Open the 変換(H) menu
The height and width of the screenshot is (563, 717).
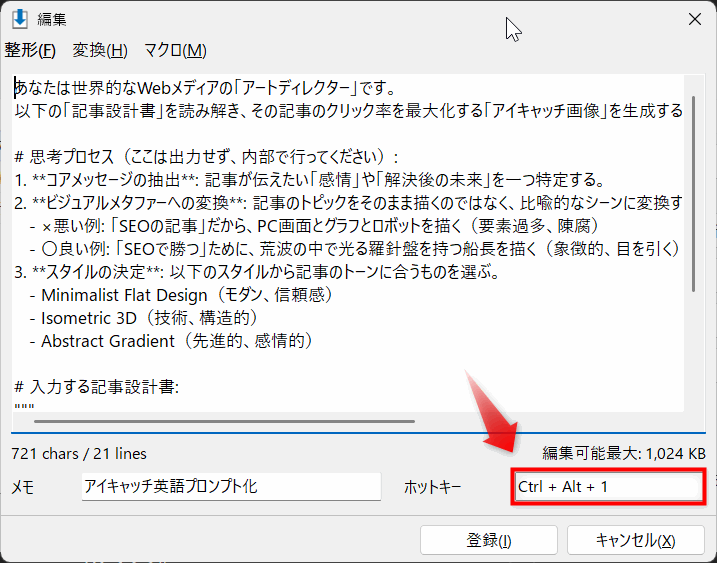pyautogui.click(x=100, y=51)
